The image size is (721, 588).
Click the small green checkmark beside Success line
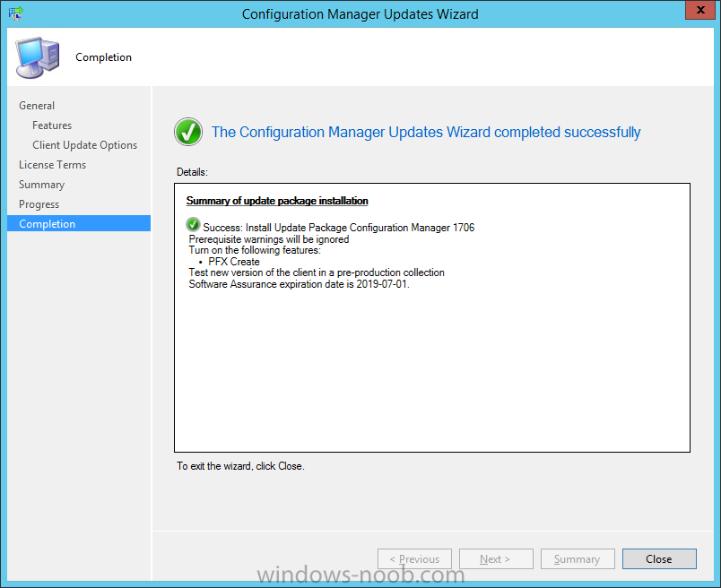click(x=193, y=225)
